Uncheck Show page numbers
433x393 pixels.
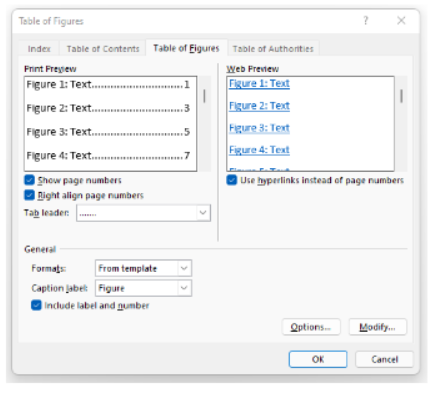click(29, 180)
